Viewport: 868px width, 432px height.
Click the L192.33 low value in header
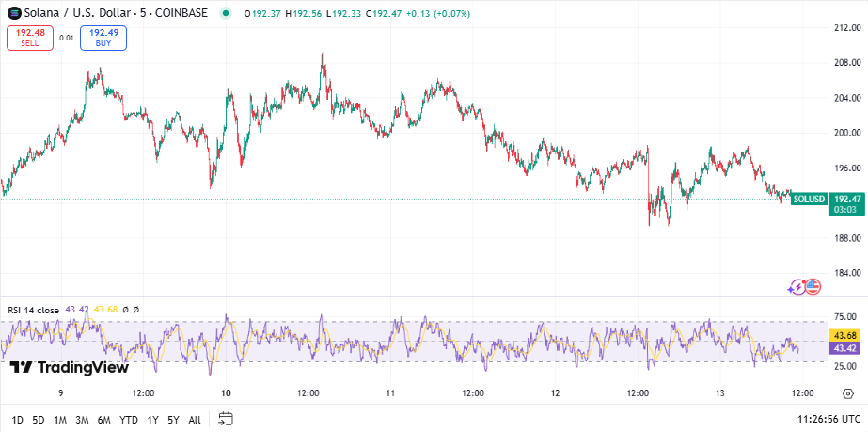pos(344,13)
